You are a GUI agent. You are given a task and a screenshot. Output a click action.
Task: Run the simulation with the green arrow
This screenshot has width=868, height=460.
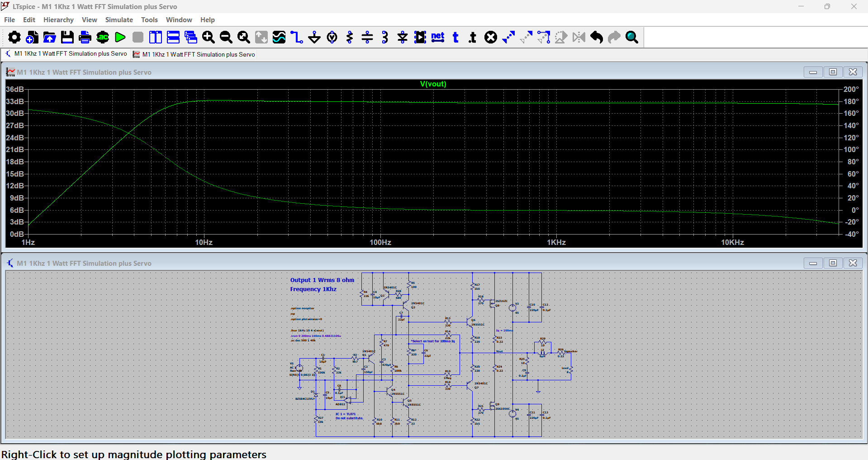(120, 37)
